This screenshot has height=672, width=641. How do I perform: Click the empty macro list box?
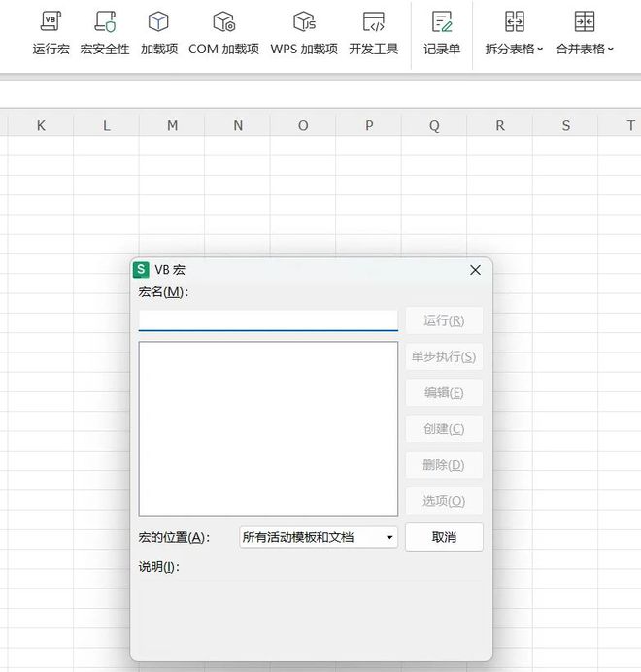pyautogui.click(x=268, y=428)
